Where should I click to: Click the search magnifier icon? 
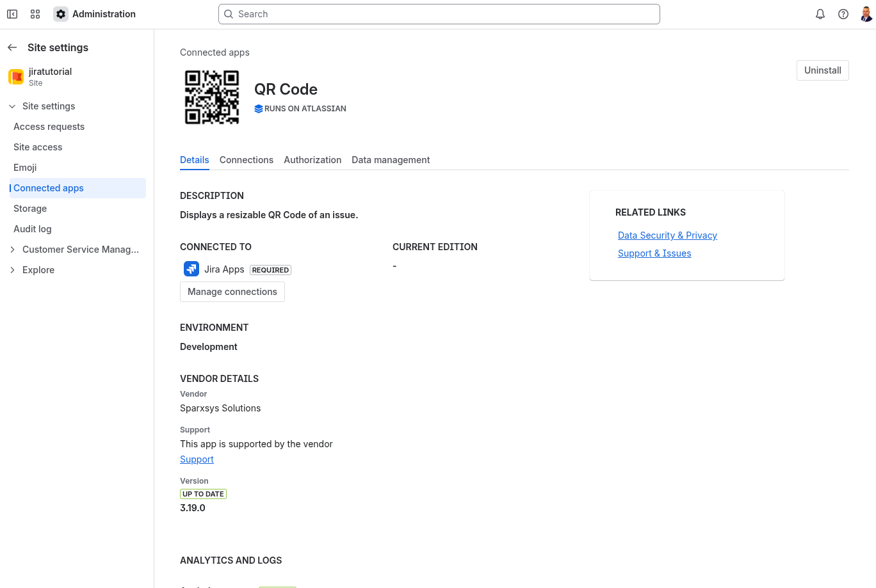(x=229, y=14)
